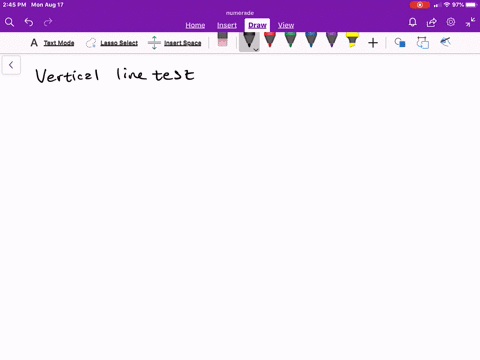Open the shapes tool icon
Screen dimensions: 480x360
tap(400, 43)
